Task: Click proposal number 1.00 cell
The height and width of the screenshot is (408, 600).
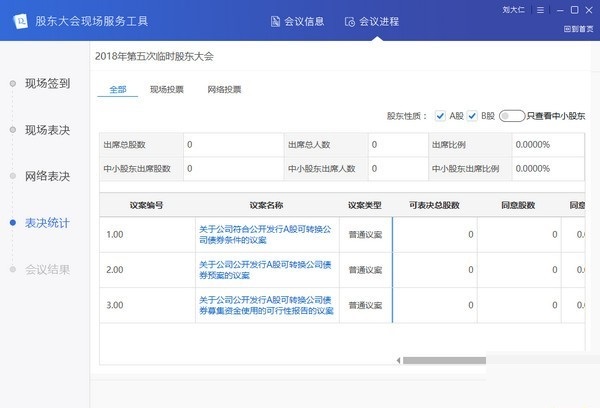Action: [x=147, y=235]
